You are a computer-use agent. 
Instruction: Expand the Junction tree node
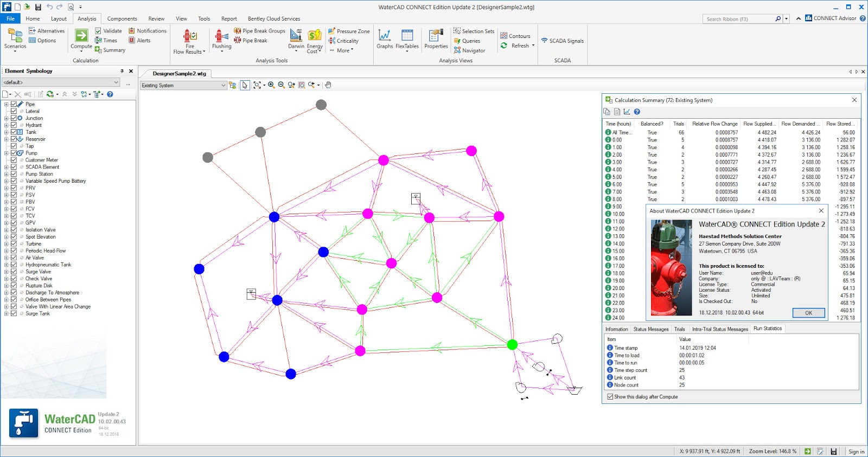7,118
